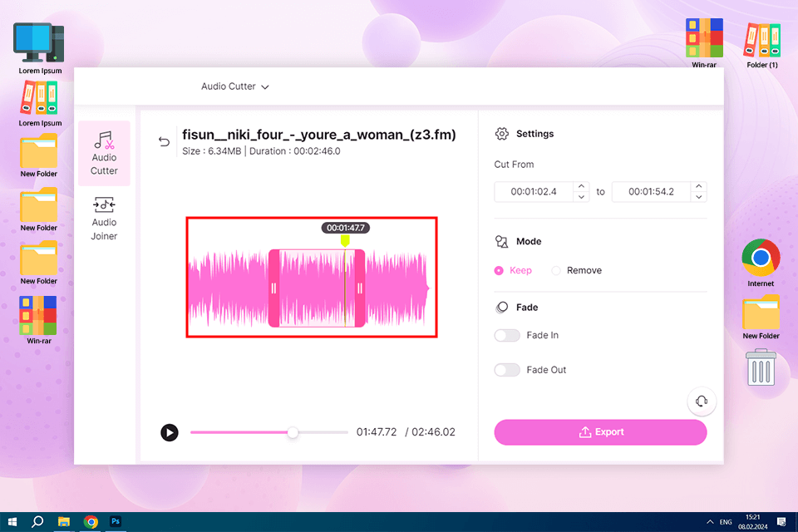
Task: Click the right trim handle on waveform
Action: (x=360, y=288)
